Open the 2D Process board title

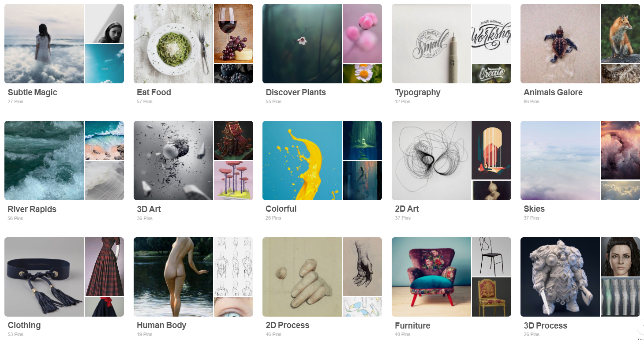[x=288, y=325]
